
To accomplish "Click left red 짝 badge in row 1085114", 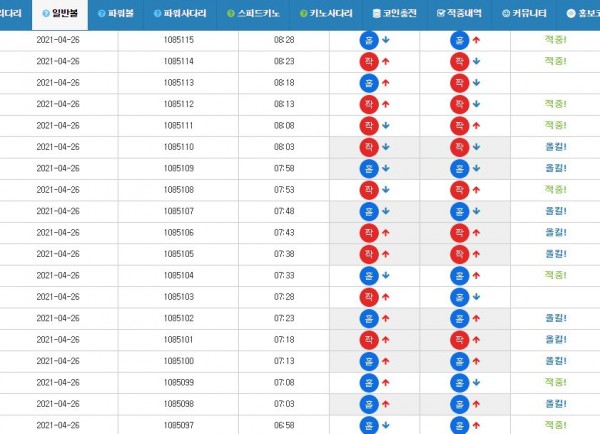I will (369, 62).
